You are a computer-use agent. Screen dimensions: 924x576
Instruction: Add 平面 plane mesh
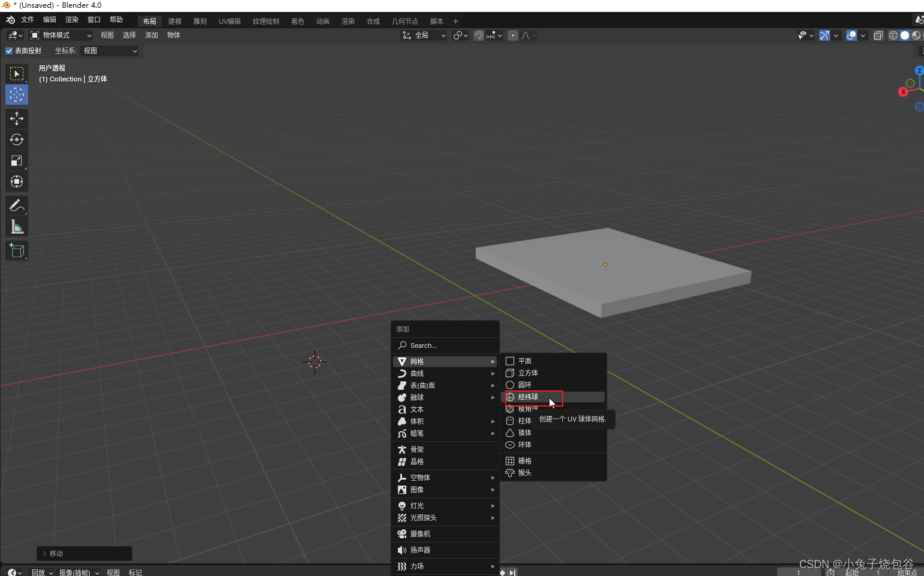point(552,361)
